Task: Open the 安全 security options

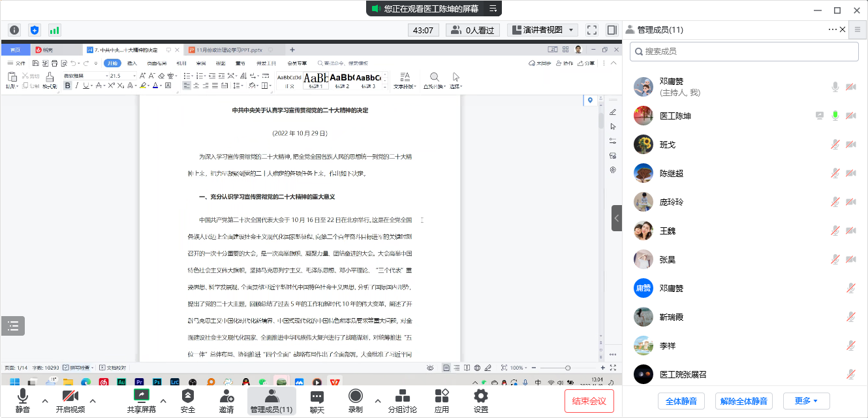Action: (188, 401)
